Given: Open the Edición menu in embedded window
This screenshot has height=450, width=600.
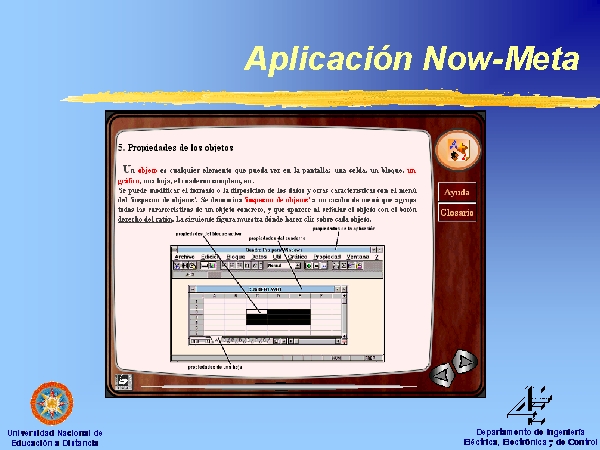Looking at the screenshot, I should click(210, 257).
